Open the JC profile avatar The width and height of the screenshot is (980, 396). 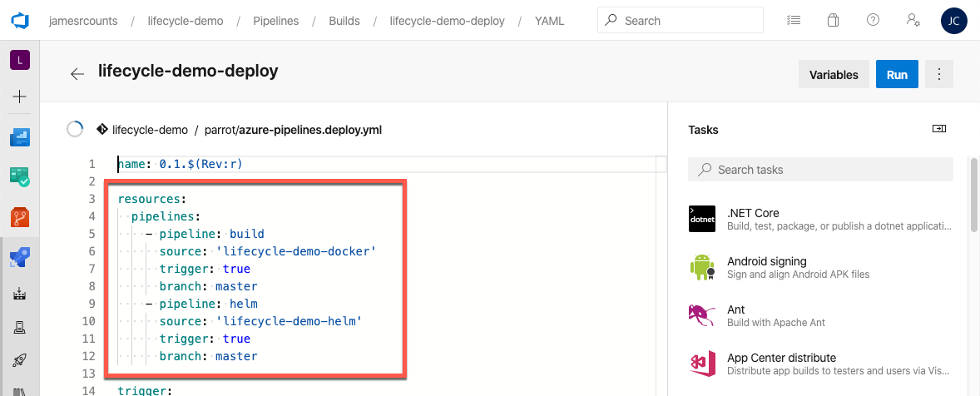(953, 20)
